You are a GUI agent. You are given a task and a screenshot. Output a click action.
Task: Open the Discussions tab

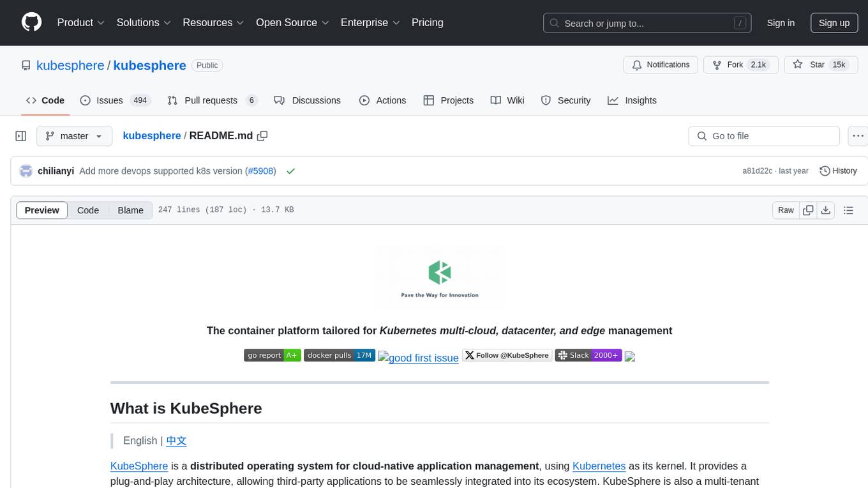[308, 100]
